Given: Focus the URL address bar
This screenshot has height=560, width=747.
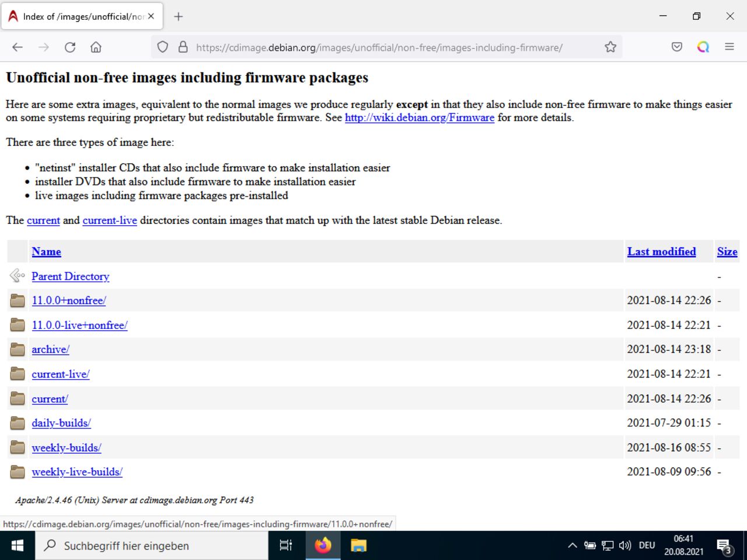Looking at the screenshot, I should (386, 47).
